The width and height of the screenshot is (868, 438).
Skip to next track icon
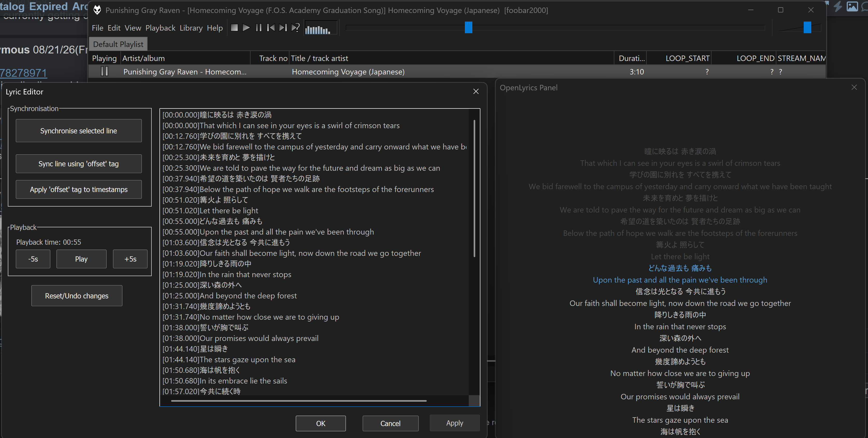click(x=283, y=28)
